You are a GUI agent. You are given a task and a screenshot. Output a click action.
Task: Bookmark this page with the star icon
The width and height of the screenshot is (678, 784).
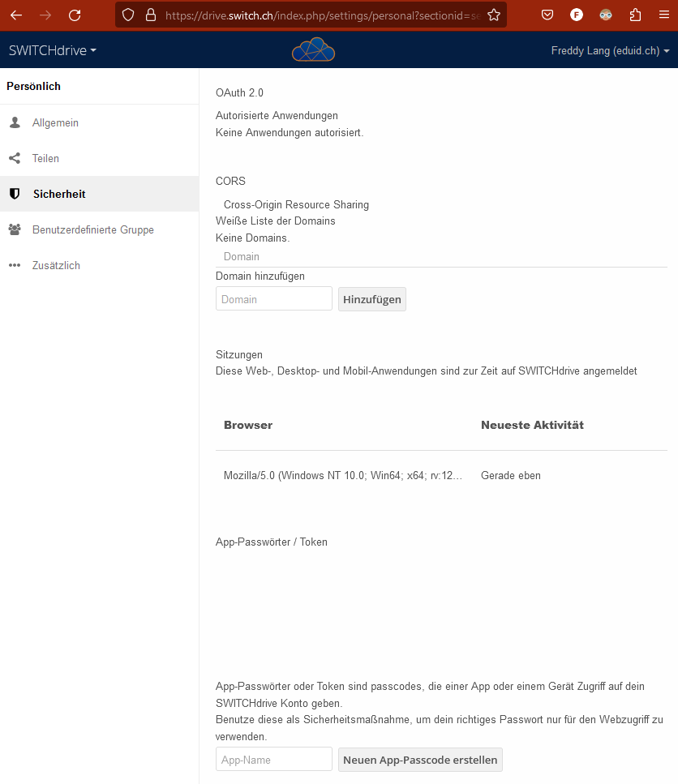click(494, 15)
